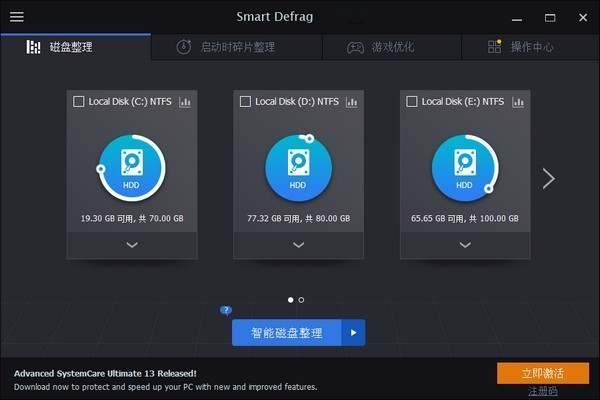Click the HDD circle icon for disk E:

[465, 168]
